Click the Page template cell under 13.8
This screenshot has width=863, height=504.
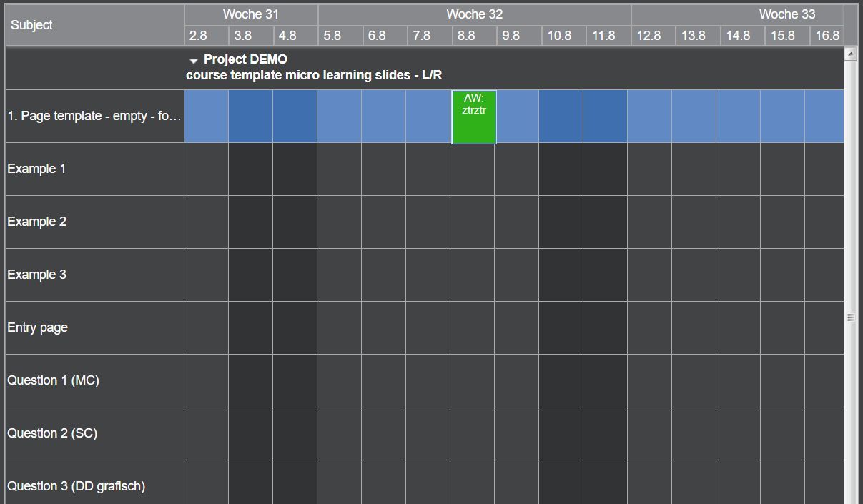pyautogui.click(x=694, y=117)
